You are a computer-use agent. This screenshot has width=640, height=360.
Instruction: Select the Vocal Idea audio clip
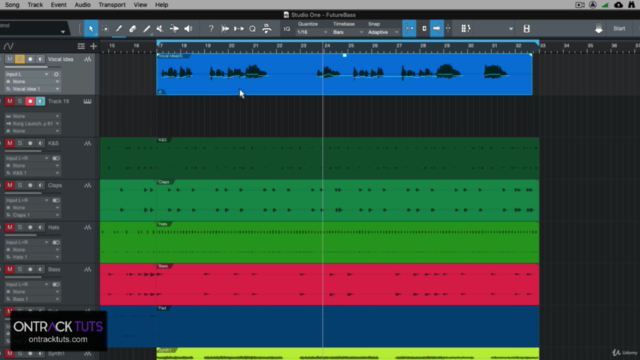pos(344,74)
